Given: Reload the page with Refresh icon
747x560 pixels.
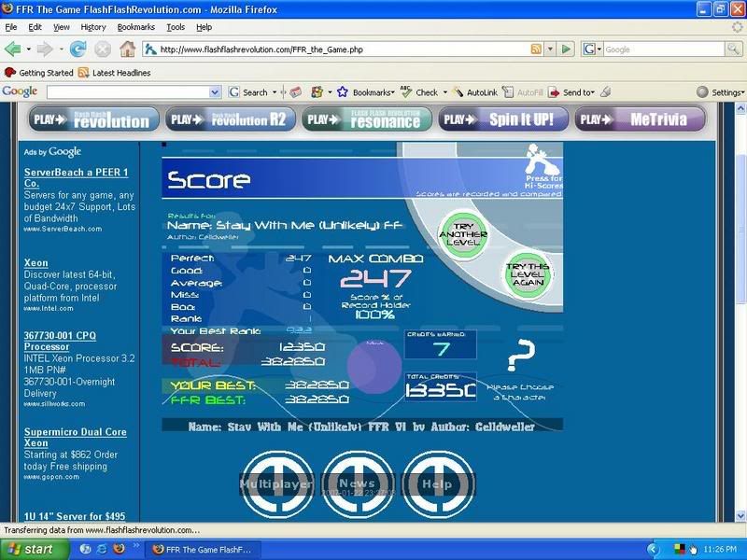Looking at the screenshot, I should tap(78, 49).
